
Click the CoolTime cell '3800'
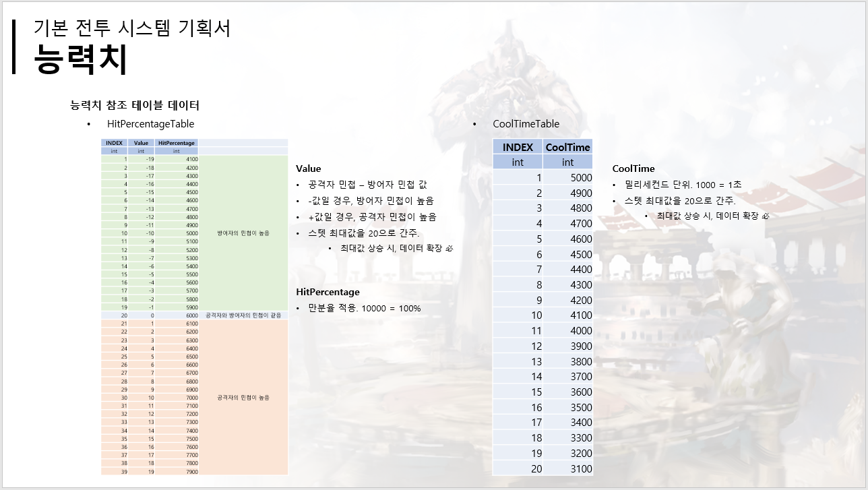click(x=568, y=361)
